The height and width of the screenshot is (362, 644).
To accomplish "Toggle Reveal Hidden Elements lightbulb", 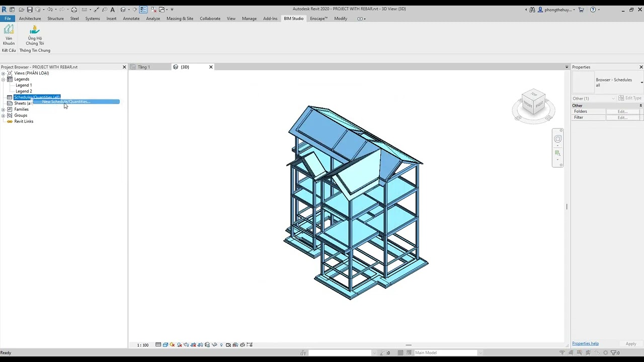I will (221, 345).
